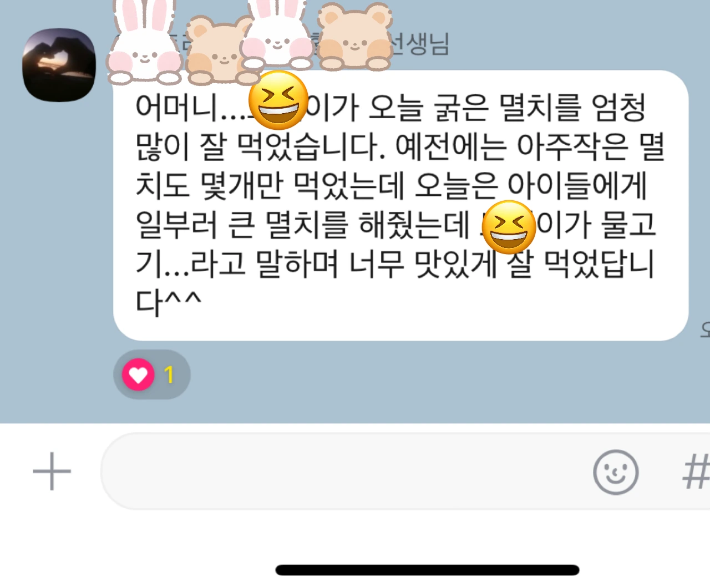710x588 pixels.
Task: Select the message bubble starting with 어머니
Action: pos(400,205)
